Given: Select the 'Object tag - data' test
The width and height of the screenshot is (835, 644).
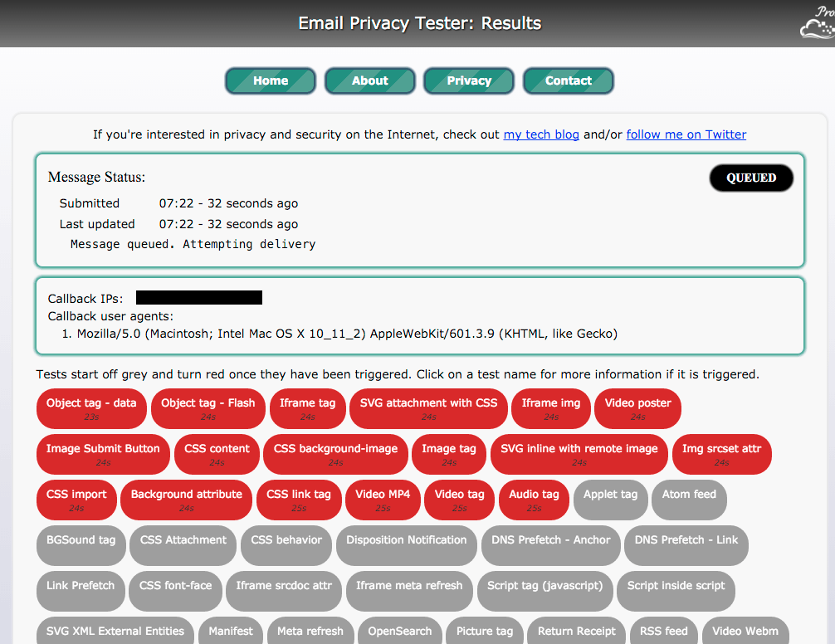Looking at the screenshot, I should (x=91, y=408).
